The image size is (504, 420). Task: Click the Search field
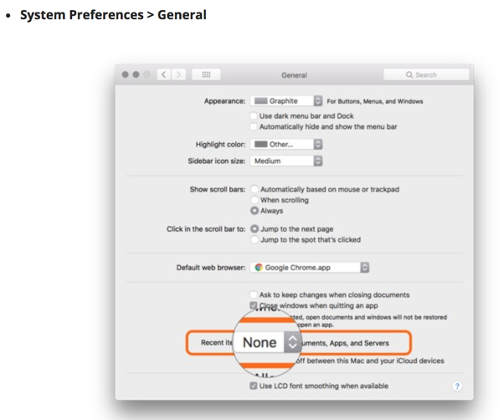[426, 74]
